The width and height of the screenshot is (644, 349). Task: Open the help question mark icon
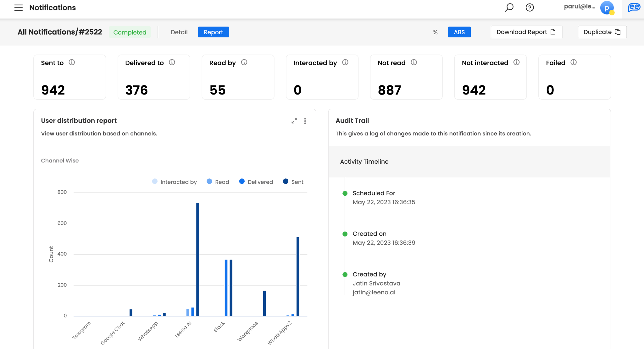click(x=530, y=8)
